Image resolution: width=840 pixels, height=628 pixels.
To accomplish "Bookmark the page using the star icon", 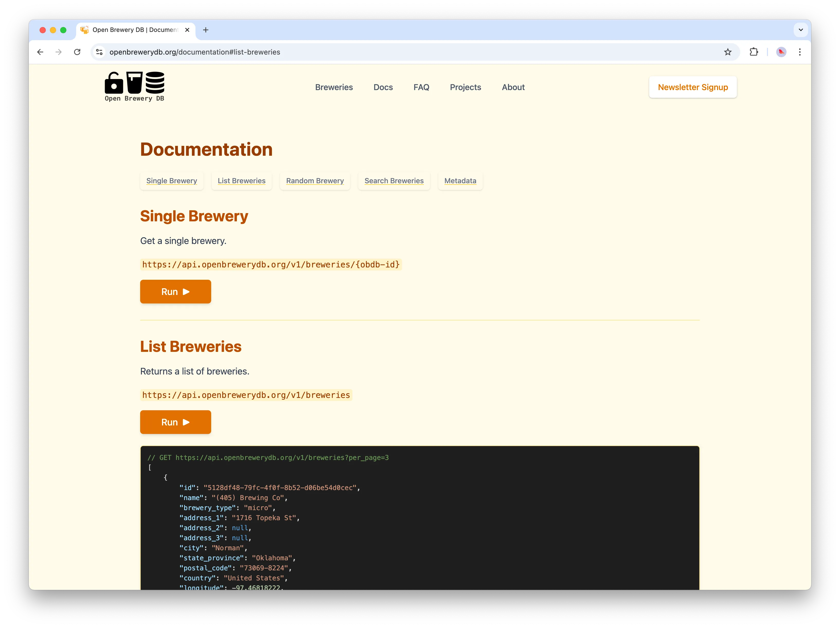I will click(x=728, y=52).
